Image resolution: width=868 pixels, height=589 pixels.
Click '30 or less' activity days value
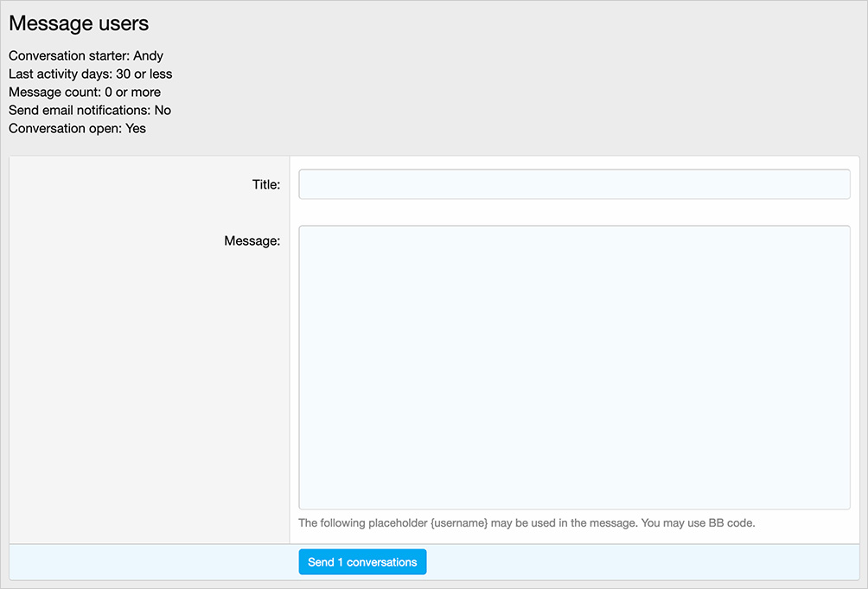tap(144, 74)
